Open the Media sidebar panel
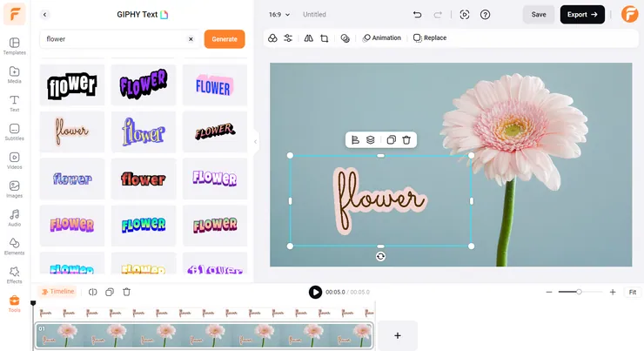 [15, 75]
